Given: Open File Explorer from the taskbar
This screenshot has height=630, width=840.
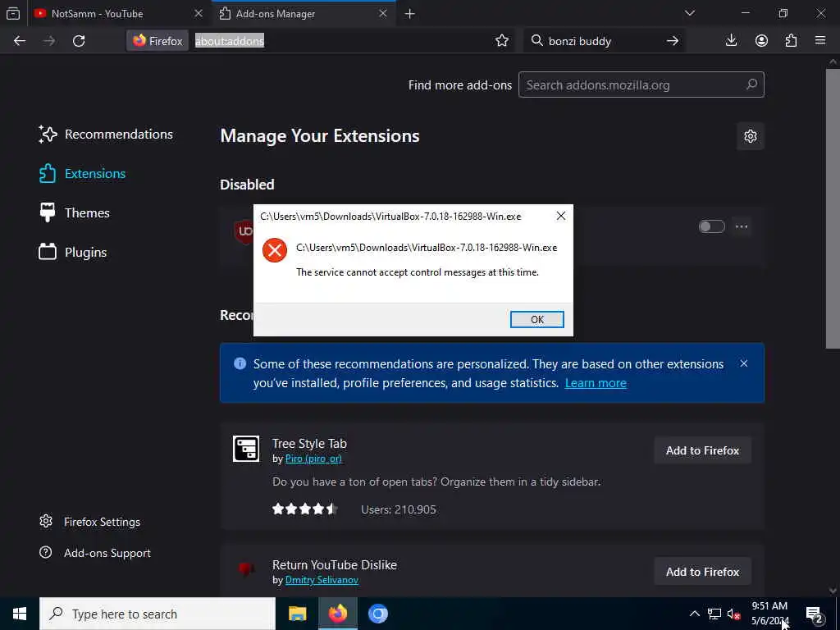Looking at the screenshot, I should click(x=297, y=614).
